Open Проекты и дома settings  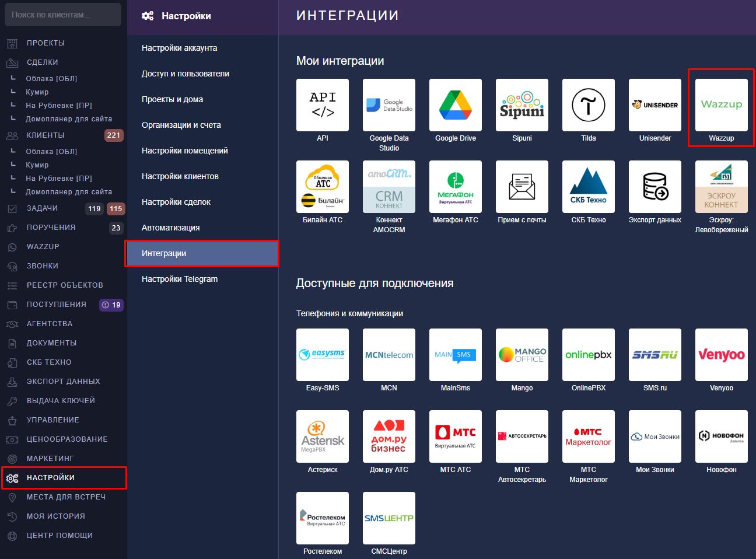coord(202,99)
